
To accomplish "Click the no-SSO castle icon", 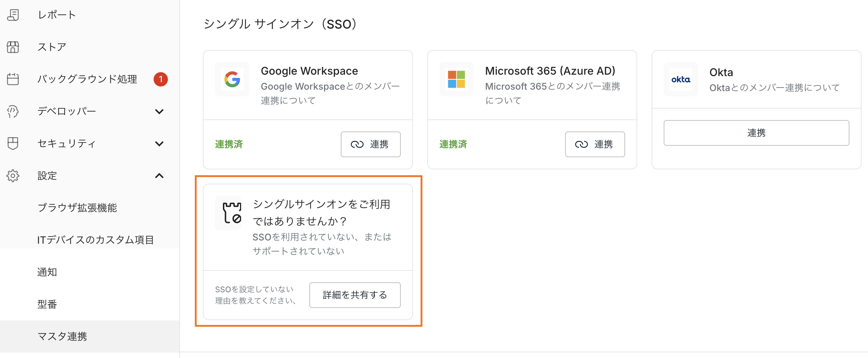I will [x=231, y=213].
